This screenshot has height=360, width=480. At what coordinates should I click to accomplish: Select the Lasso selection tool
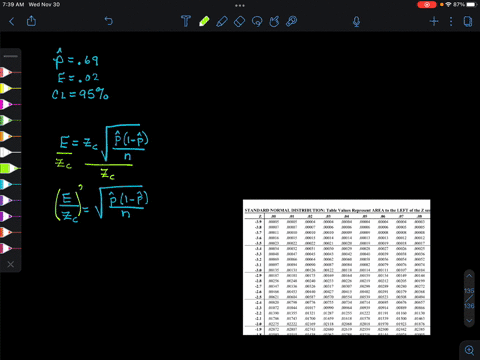coord(257,22)
